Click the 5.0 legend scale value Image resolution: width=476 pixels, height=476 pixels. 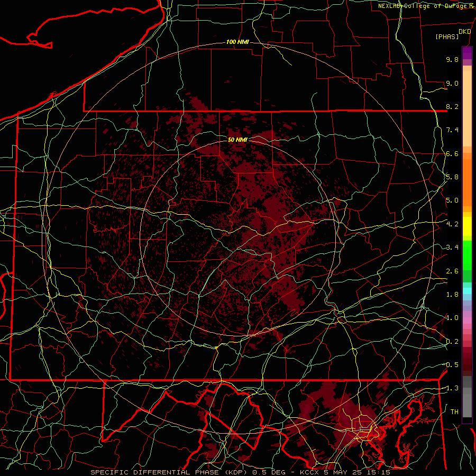pos(452,200)
